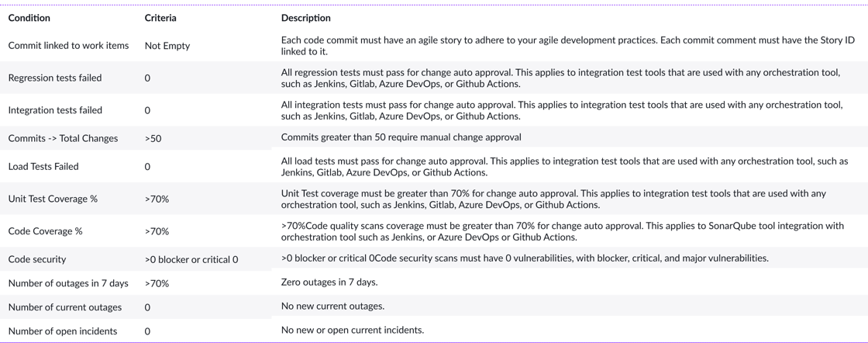Select the Integration tests failed condition
This screenshot has height=343, width=868.
tap(55, 109)
